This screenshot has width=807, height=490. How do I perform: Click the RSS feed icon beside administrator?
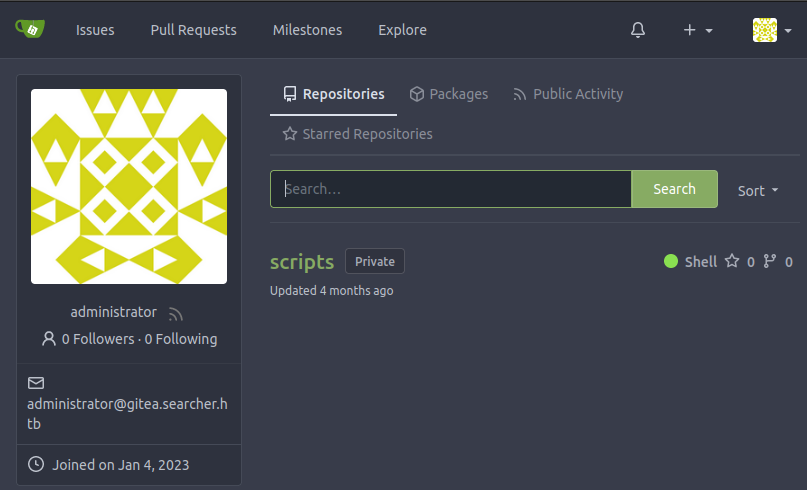click(x=176, y=313)
